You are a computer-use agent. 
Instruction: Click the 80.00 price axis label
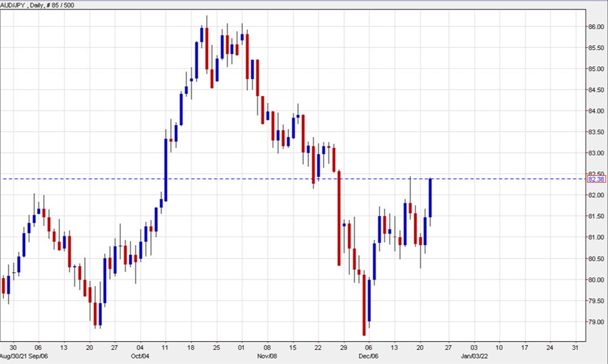click(596, 280)
